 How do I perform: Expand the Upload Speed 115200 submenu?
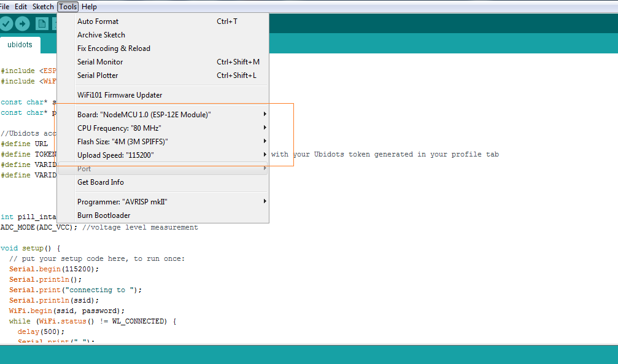[163, 155]
